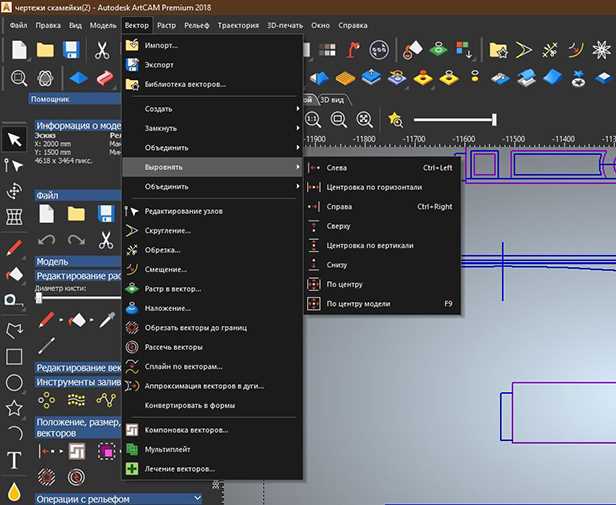Switch to the 3D вид tab

[332, 100]
